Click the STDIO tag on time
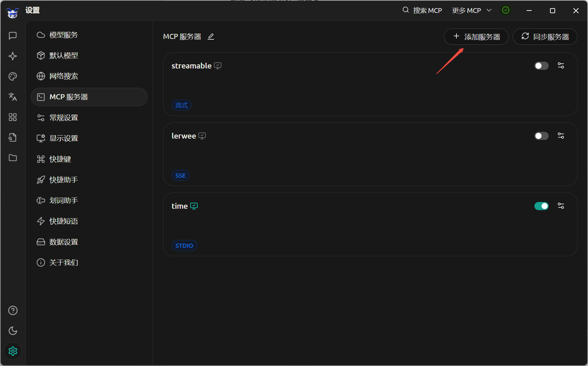This screenshot has width=588, height=366. (x=184, y=245)
